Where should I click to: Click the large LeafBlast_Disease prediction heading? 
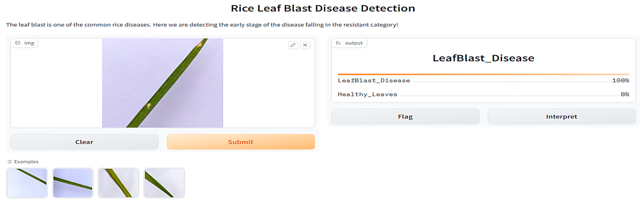point(483,58)
